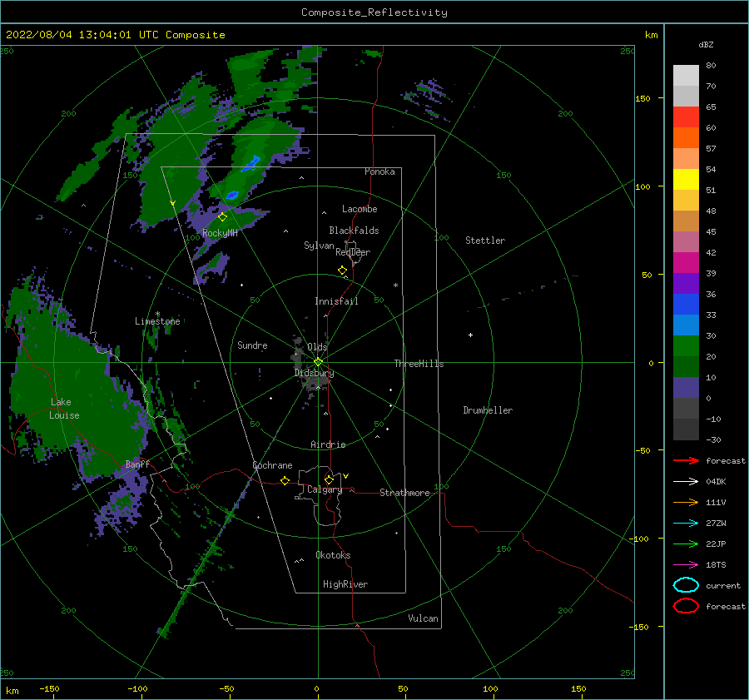The height and width of the screenshot is (700, 749).
Task: Click the Didsbury town label
Action: (314, 373)
